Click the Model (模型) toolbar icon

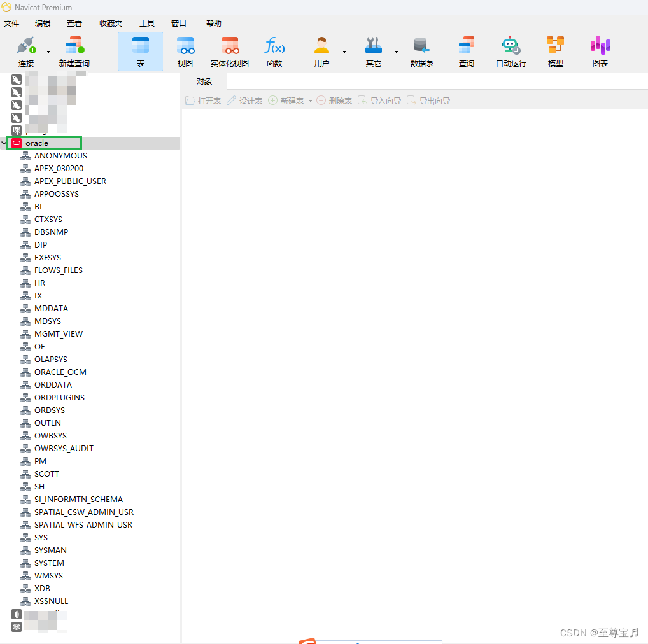pos(555,45)
